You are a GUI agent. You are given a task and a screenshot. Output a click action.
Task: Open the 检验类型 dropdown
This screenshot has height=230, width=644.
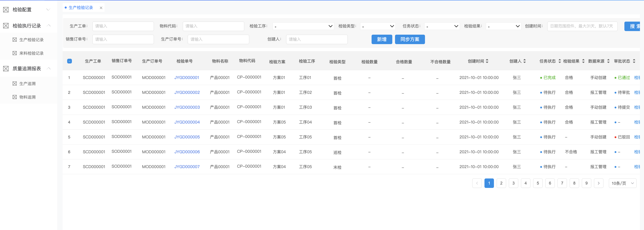point(377,26)
